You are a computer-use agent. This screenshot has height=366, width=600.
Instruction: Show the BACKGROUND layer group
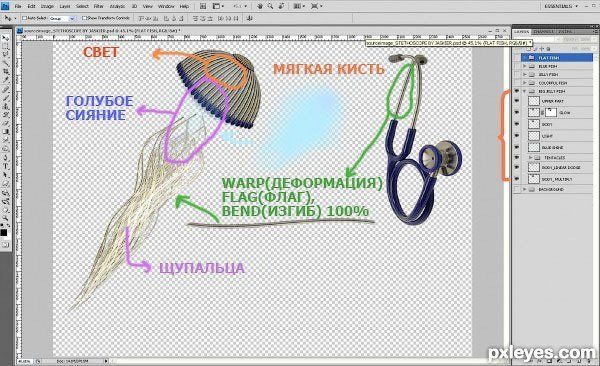coord(517,189)
